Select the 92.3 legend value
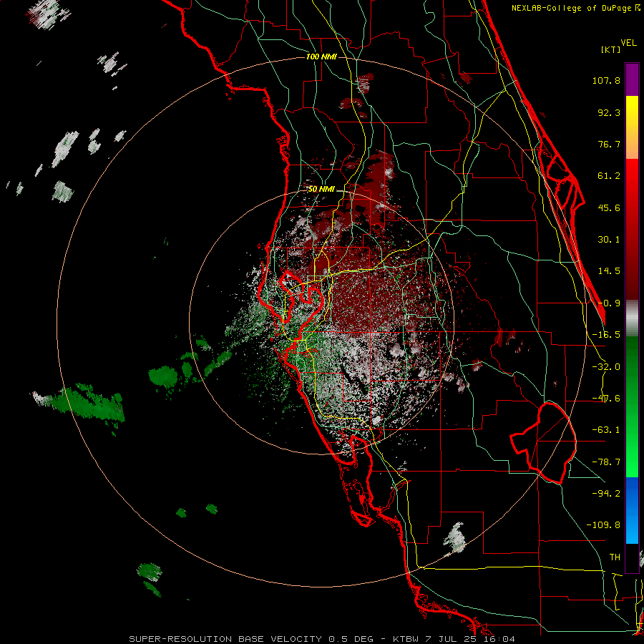Viewport: 644px width, 644px height. pos(609,112)
